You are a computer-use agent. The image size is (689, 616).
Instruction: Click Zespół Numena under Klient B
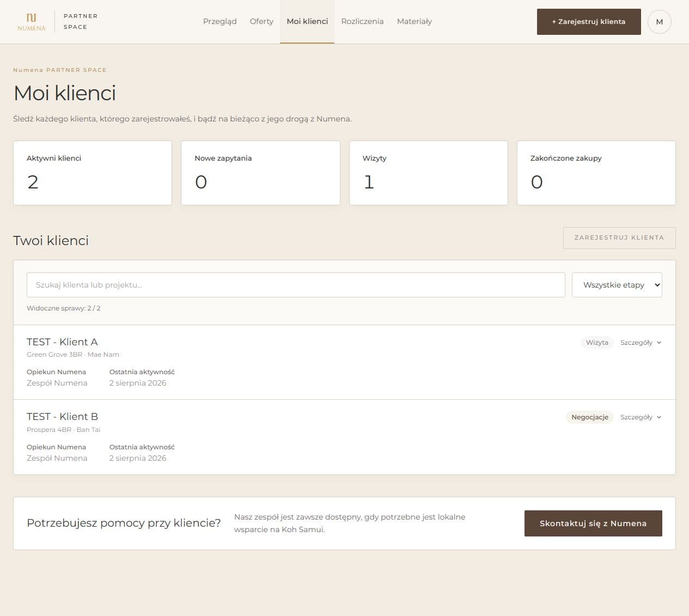click(x=57, y=458)
